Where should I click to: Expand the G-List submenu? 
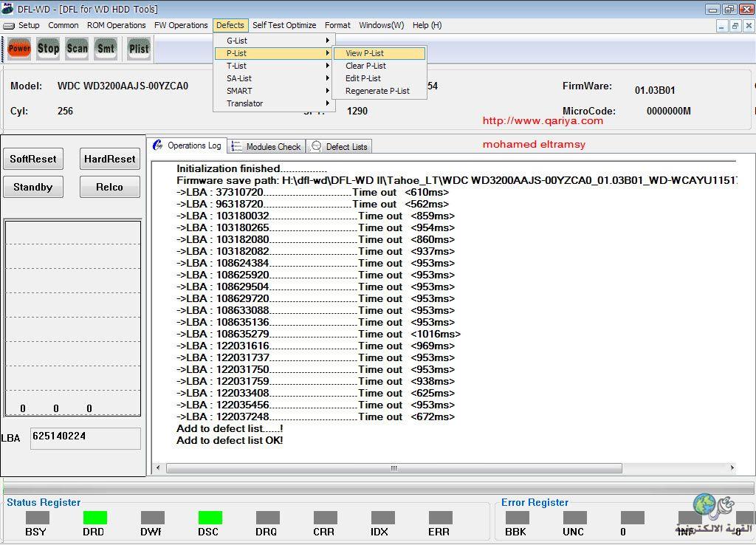[x=273, y=41]
